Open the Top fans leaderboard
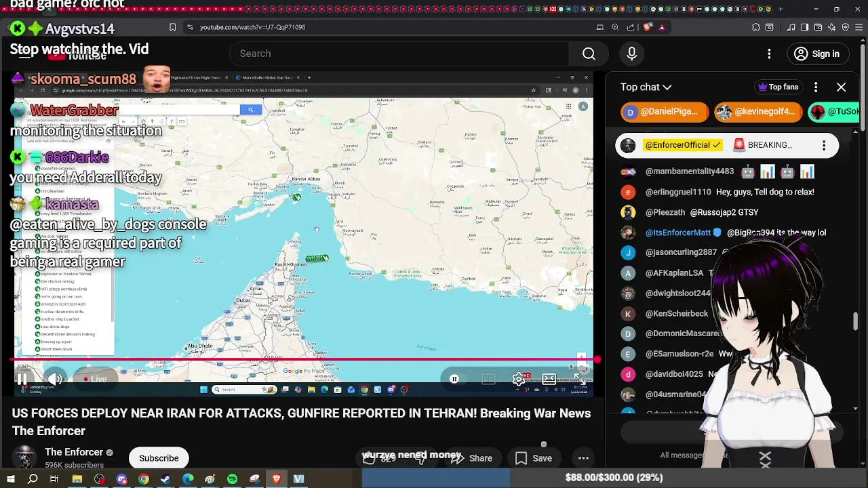Image resolution: width=868 pixels, height=488 pixels. pos(778,87)
